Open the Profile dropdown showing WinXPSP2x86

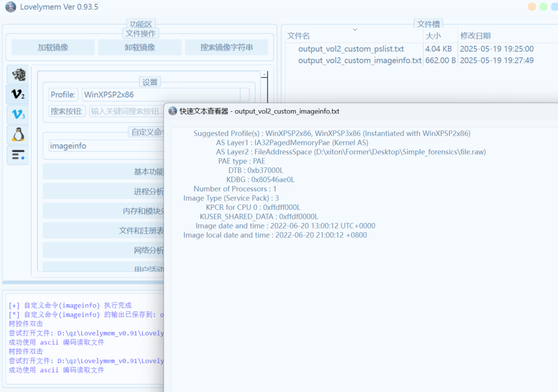coord(245,95)
